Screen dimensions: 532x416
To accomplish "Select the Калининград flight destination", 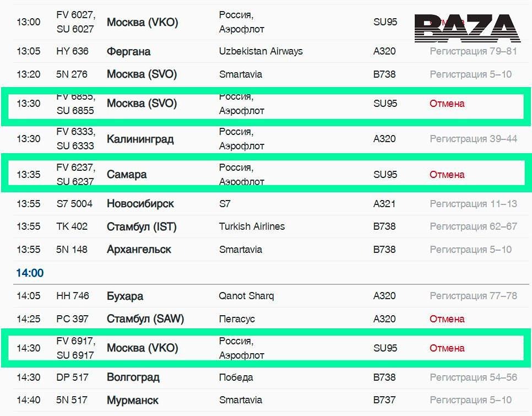I will click(x=140, y=139).
